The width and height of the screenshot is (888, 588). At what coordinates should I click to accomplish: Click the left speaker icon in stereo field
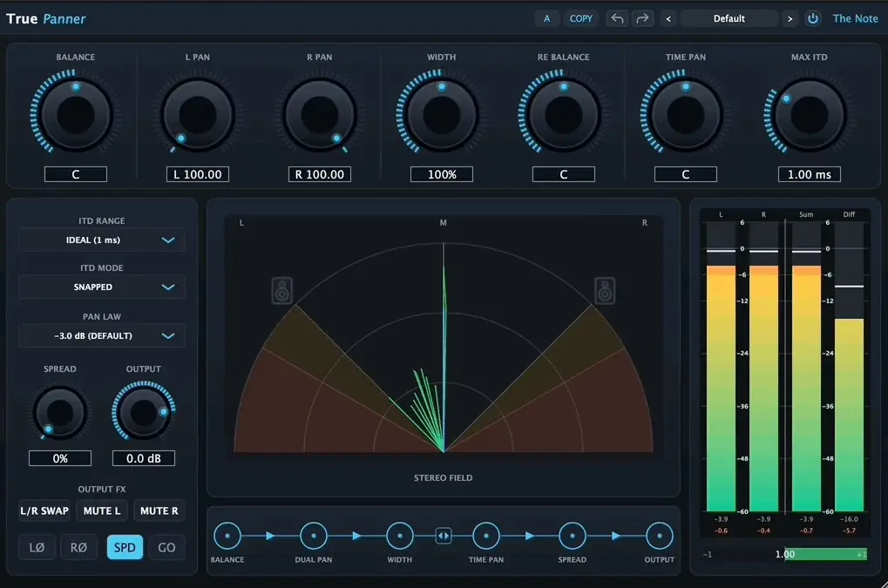pyautogui.click(x=282, y=291)
